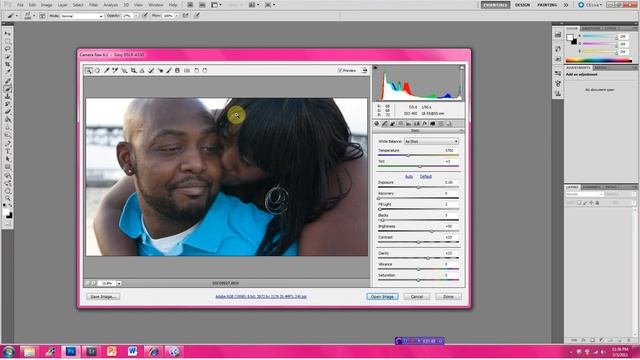The image size is (640, 360).
Task: Select the Adjustment Brush tool
Action: click(x=169, y=70)
